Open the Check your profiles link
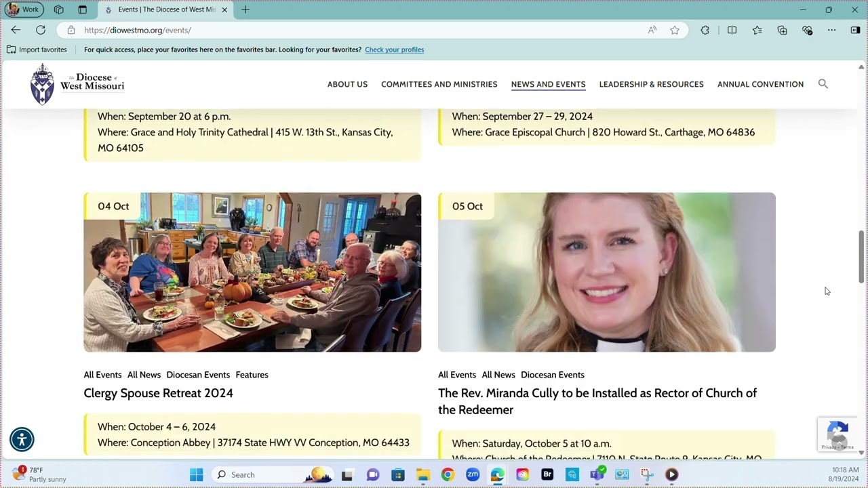868x488 pixels. tap(394, 49)
